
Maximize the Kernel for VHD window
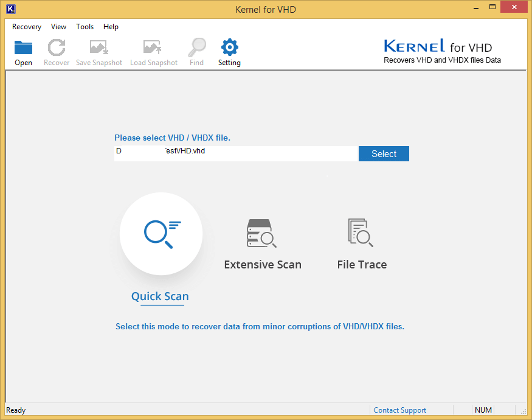492,7
